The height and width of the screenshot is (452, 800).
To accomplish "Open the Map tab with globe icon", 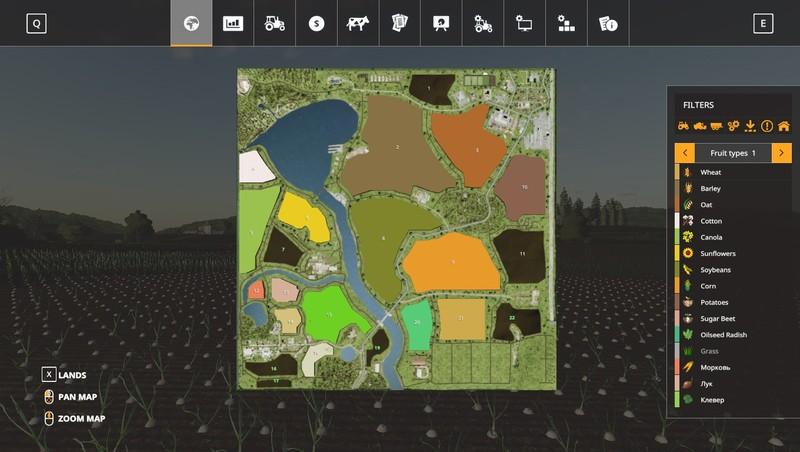I will pos(191,23).
